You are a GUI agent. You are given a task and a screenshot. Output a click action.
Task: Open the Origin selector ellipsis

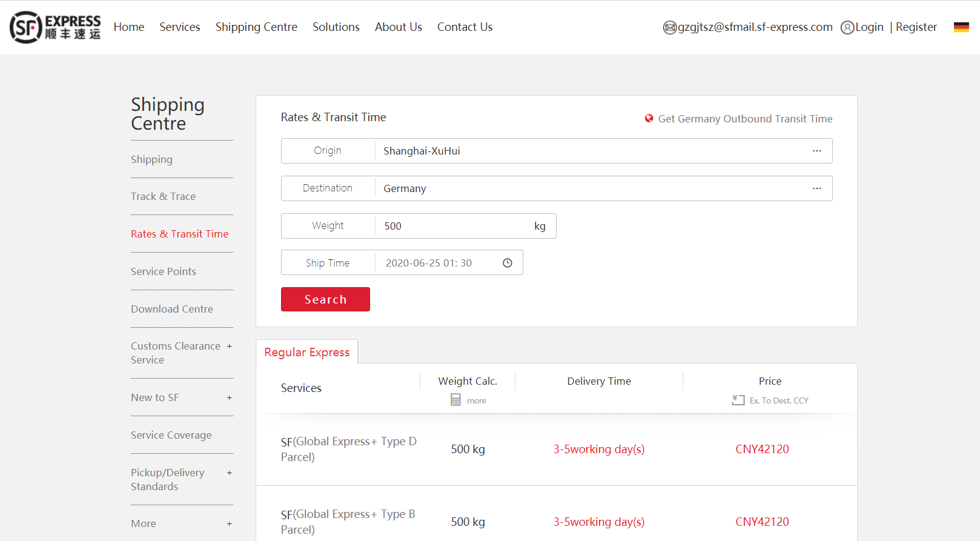[x=817, y=151]
